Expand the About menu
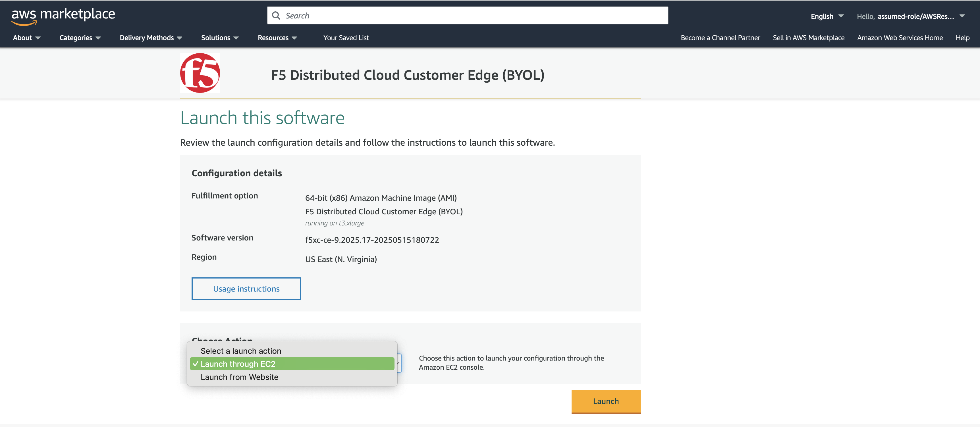980x427 pixels. (27, 37)
